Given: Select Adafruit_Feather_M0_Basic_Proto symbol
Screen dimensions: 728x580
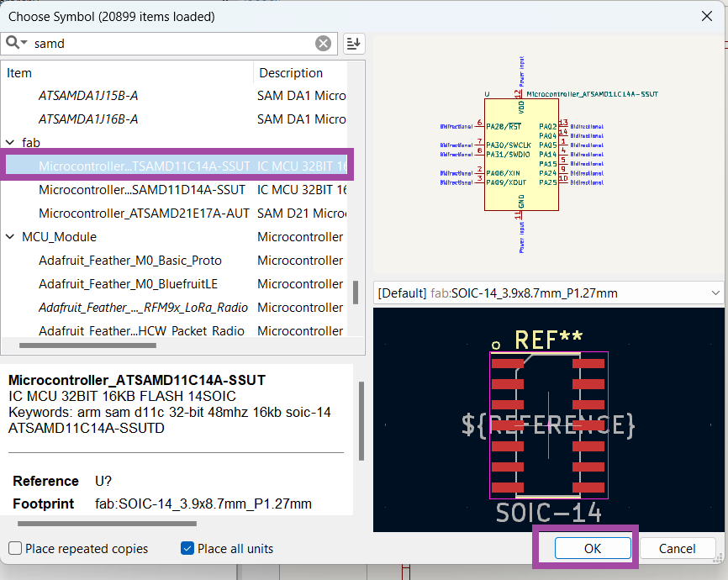Looking at the screenshot, I should 130,261.
